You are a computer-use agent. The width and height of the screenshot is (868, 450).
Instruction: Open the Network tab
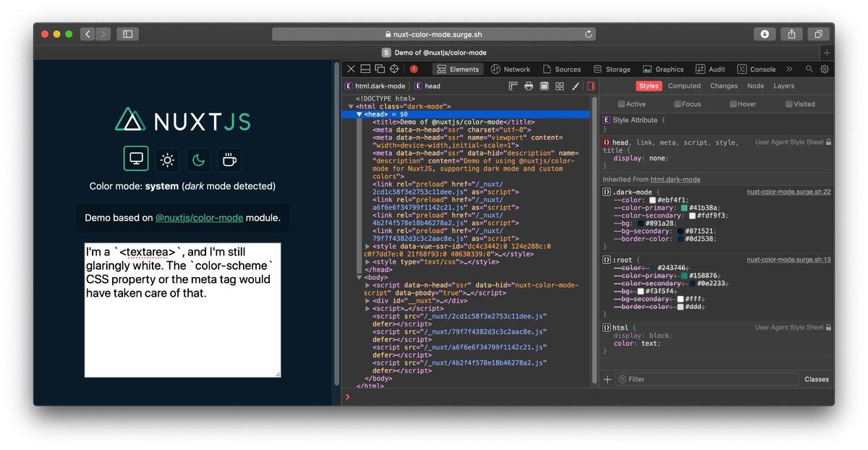510,69
